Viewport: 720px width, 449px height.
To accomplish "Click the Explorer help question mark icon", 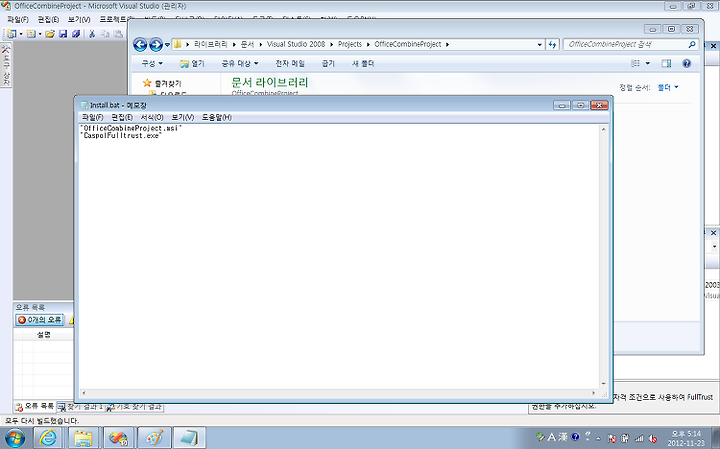I will (x=686, y=63).
